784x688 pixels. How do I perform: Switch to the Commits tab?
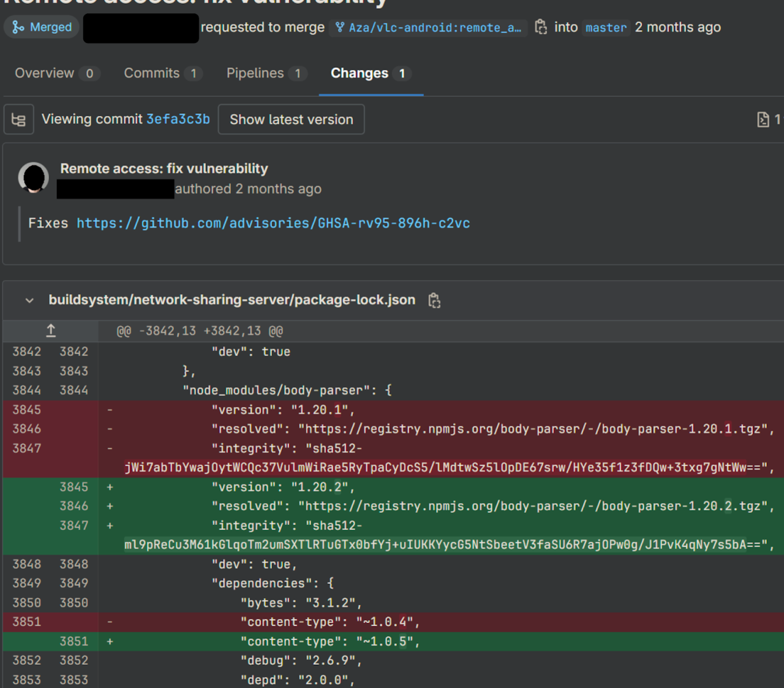point(152,74)
